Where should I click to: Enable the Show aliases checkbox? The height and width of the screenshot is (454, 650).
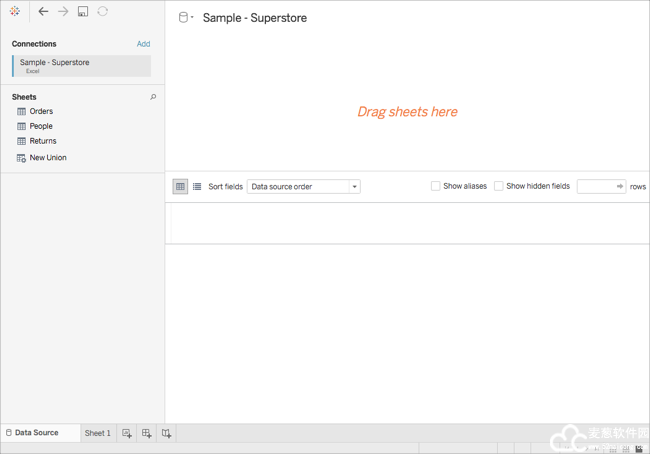click(x=435, y=186)
